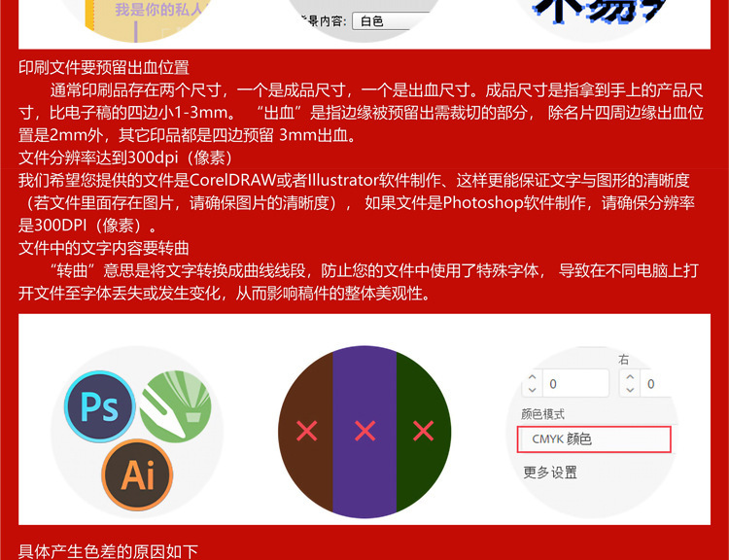729x560 pixels.
Task: Click the up arrow of the 右 field stepper
Action: pos(630,377)
